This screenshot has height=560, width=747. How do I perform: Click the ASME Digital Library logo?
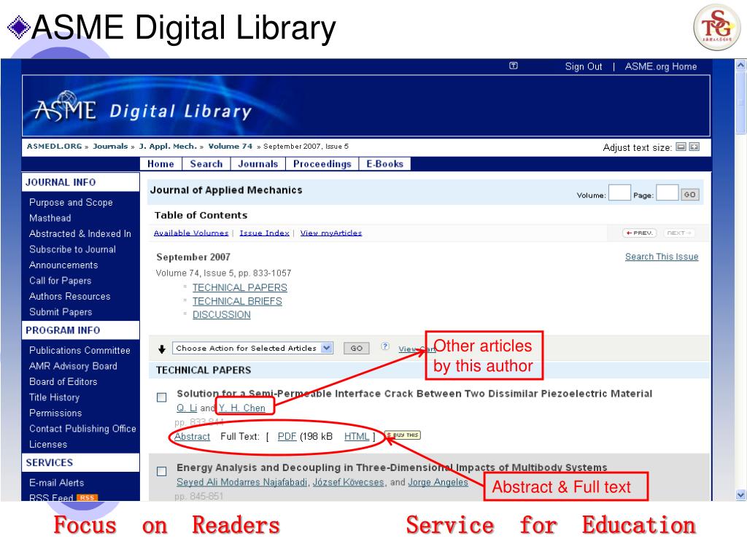143,109
